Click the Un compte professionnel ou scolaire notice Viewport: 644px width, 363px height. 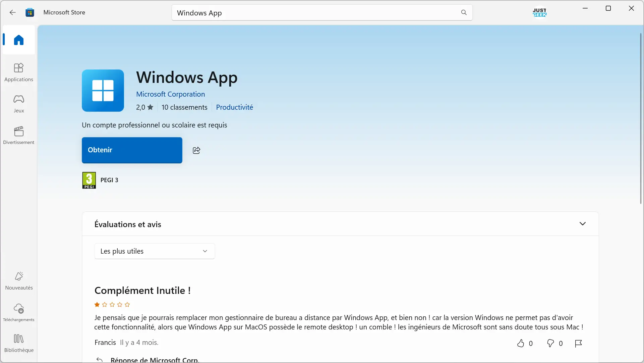(155, 125)
